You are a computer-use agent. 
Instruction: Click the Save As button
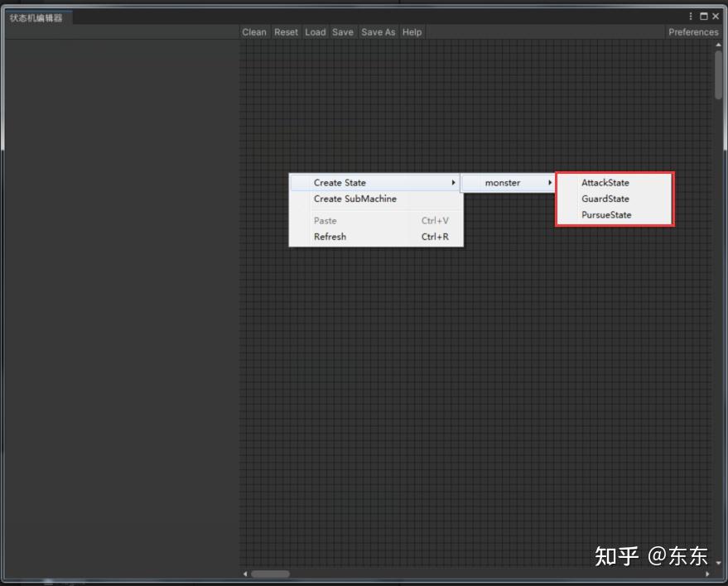click(378, 31)
